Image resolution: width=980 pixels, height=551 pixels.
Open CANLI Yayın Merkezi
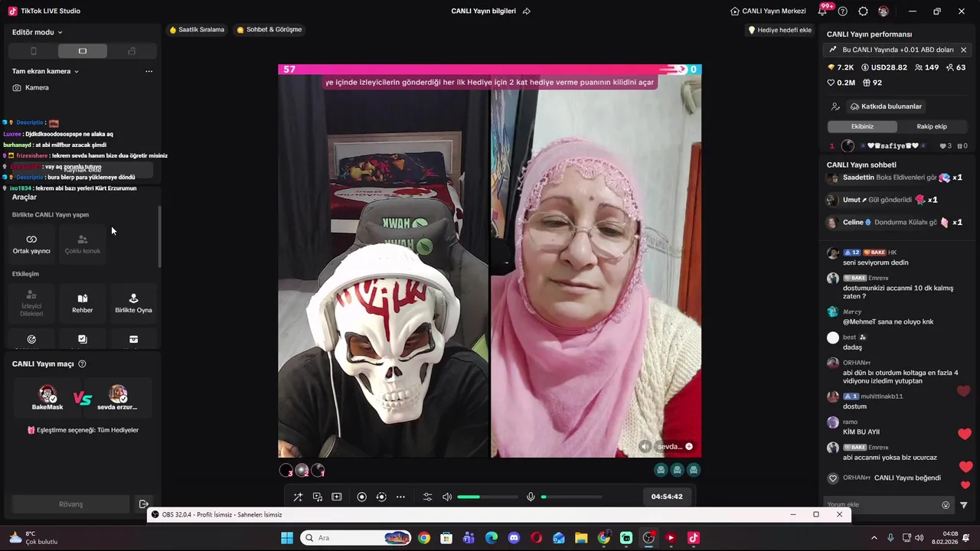(x=768, y=11)
